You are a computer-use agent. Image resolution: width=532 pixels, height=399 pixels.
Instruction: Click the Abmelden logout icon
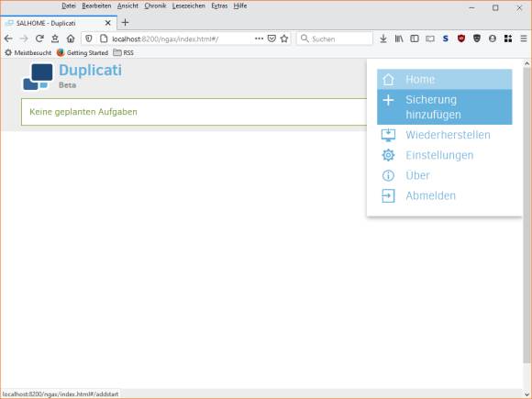click(x=388, y=195)
